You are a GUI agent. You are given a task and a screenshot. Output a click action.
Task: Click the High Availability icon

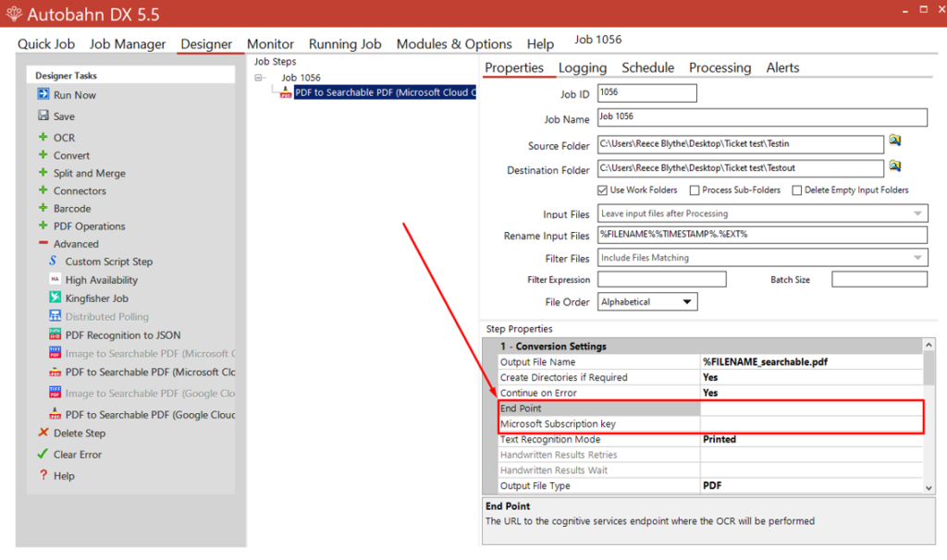[55, 280]
